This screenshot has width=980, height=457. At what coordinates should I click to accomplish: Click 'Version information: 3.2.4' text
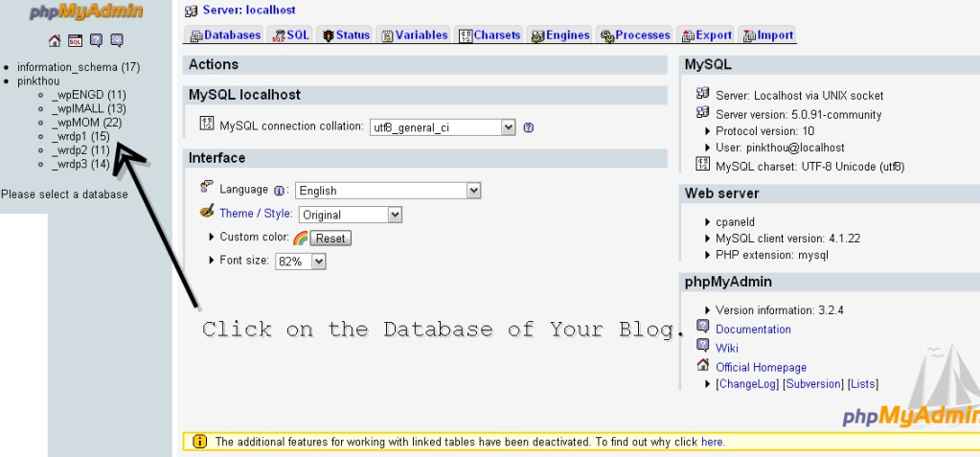[780, 310]
